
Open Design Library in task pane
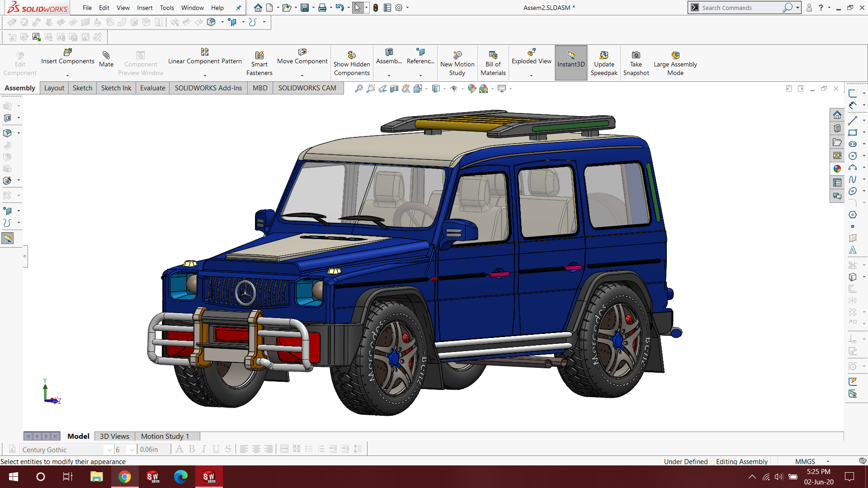837,128
